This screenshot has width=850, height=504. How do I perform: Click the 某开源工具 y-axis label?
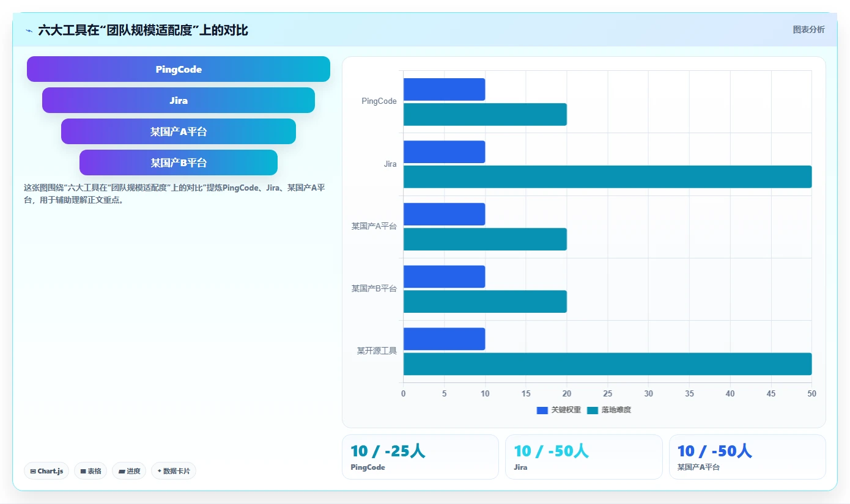click(x=377, y=351)
